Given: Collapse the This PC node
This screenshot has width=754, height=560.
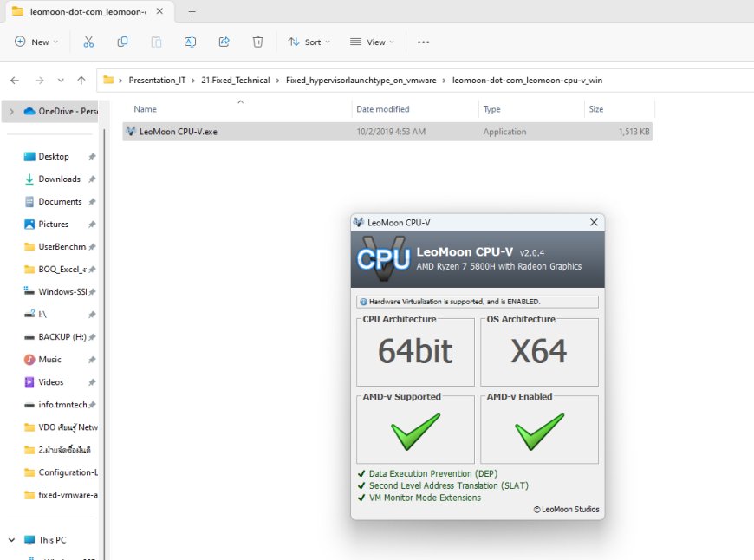Looking at the screenshot, I should click(12, 540).
